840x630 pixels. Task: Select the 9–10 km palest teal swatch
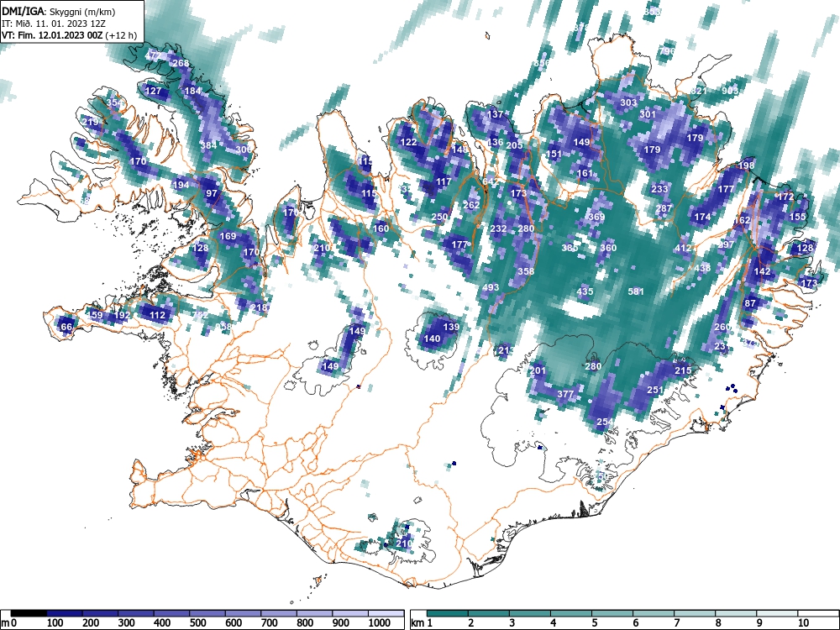tap(777, 613)
